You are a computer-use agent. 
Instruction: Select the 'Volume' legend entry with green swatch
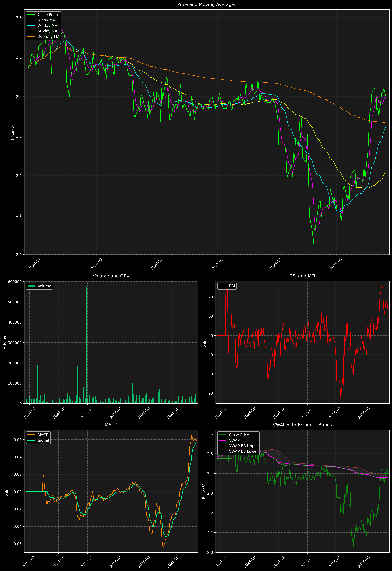[x=39, y=286]
